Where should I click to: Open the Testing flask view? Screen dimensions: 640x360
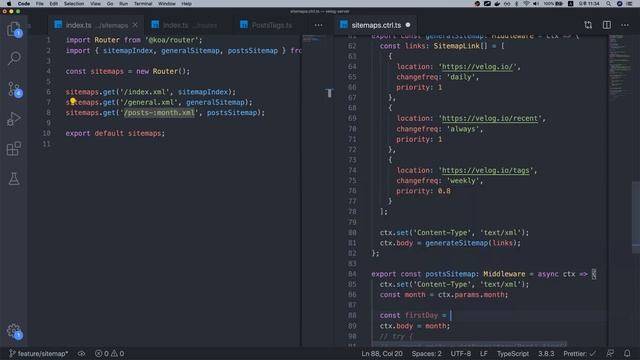click(x=14, y=179)
